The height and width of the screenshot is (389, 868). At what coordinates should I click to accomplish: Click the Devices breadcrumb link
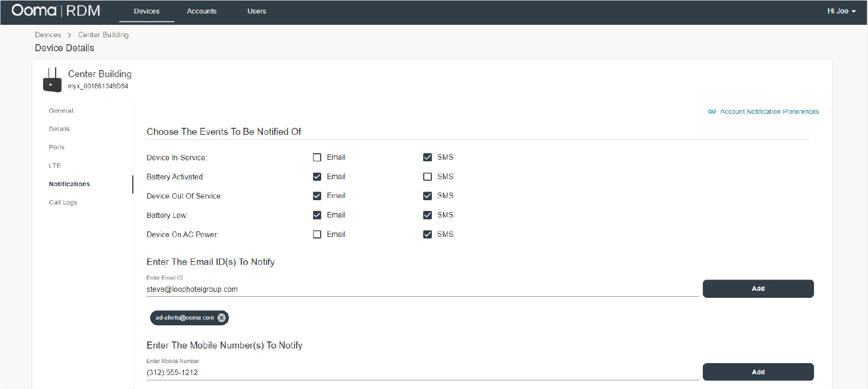(x=48, y=35)
